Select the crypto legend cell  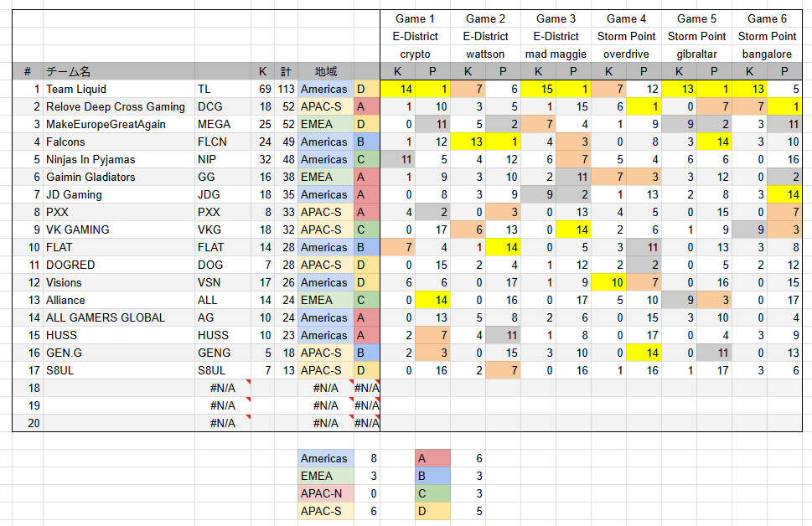pos(416,54)
